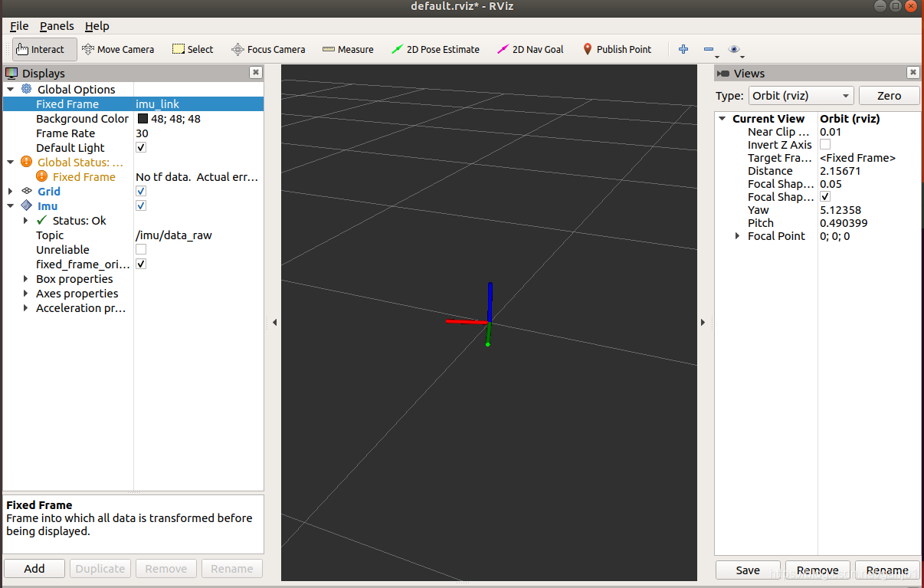The image size is (924, 588).
Task: Choose the Select tool
Action: (192, 49)
